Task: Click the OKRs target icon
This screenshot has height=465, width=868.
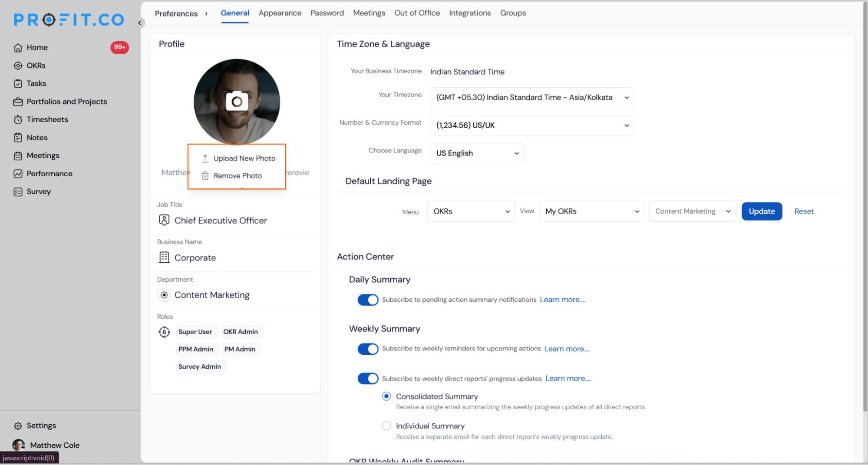Action: click(18, 66)
